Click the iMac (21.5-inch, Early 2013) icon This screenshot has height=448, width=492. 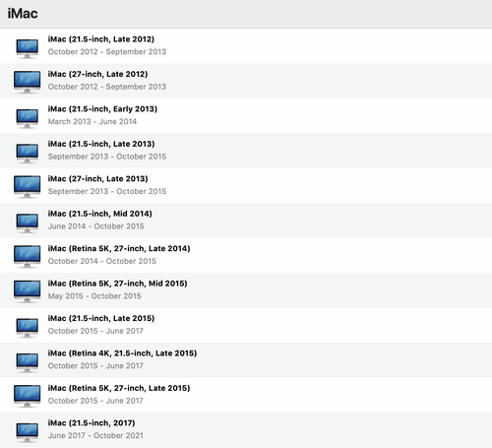(x=28, y=118)
